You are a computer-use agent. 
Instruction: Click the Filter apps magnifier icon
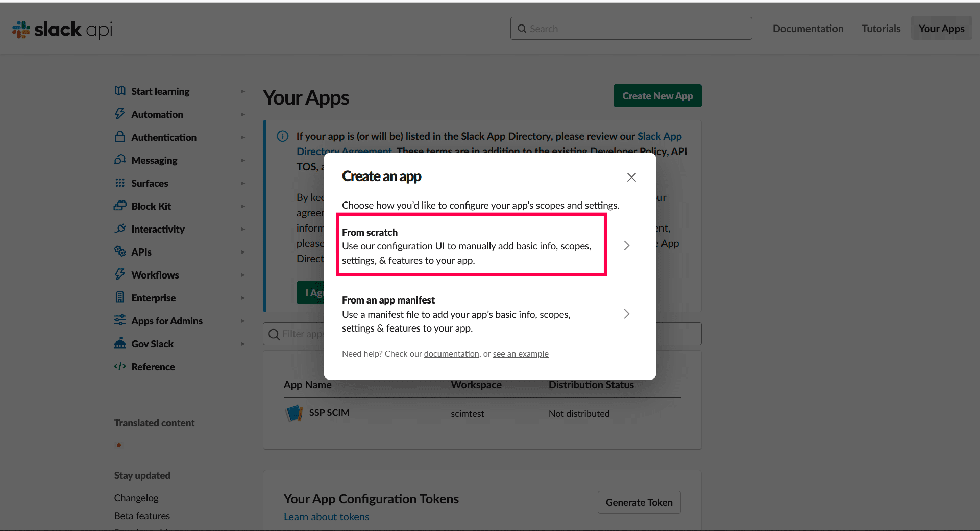tap(274, 334)
